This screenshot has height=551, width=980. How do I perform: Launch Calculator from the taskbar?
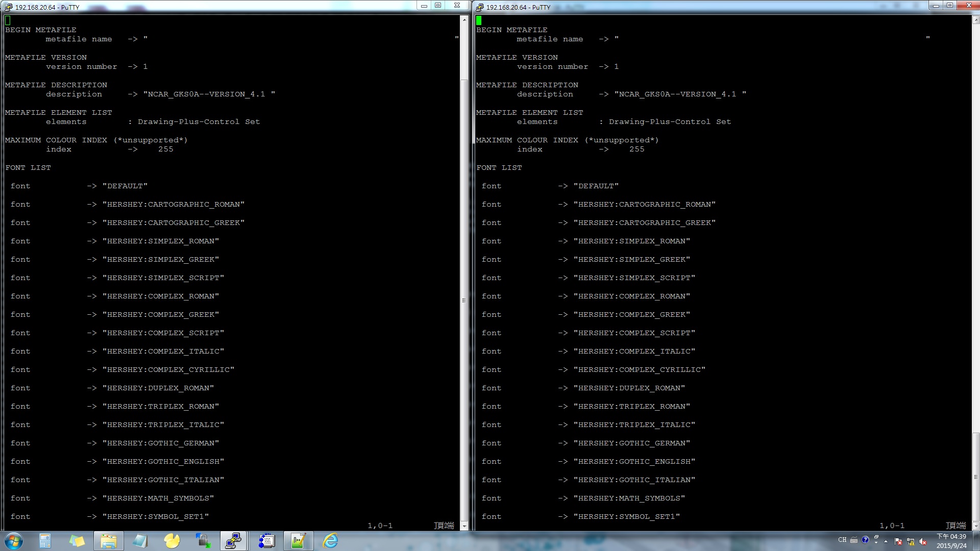coord(45,541)
